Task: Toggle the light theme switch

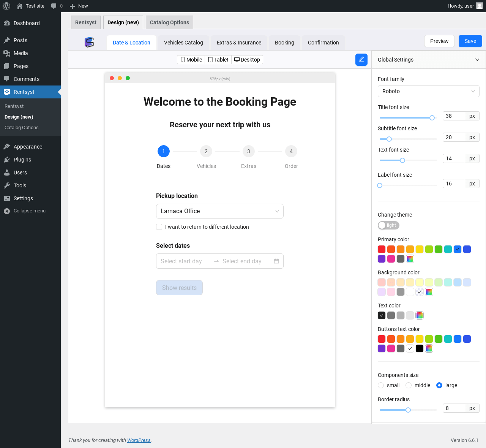Action: click(x=388, y=225)
